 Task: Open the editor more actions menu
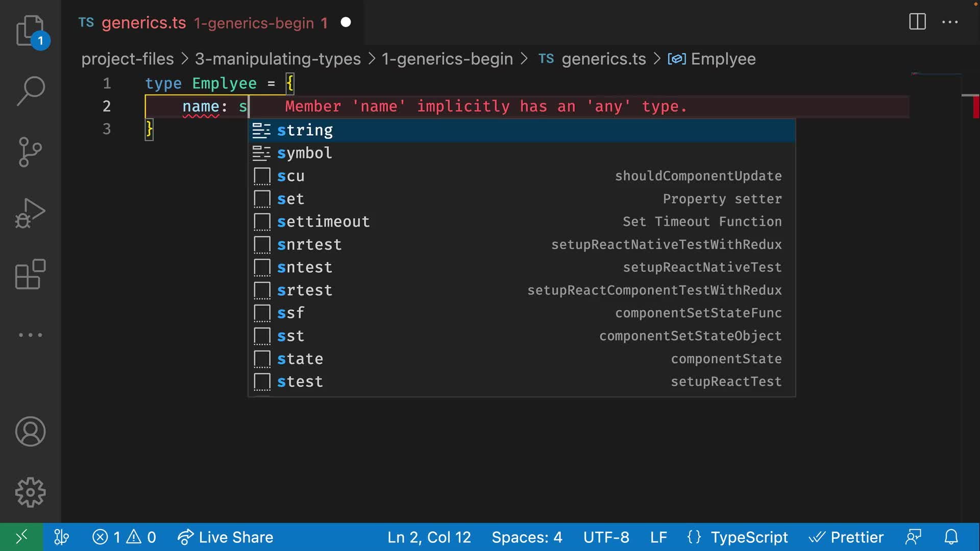tap(949, 22)
